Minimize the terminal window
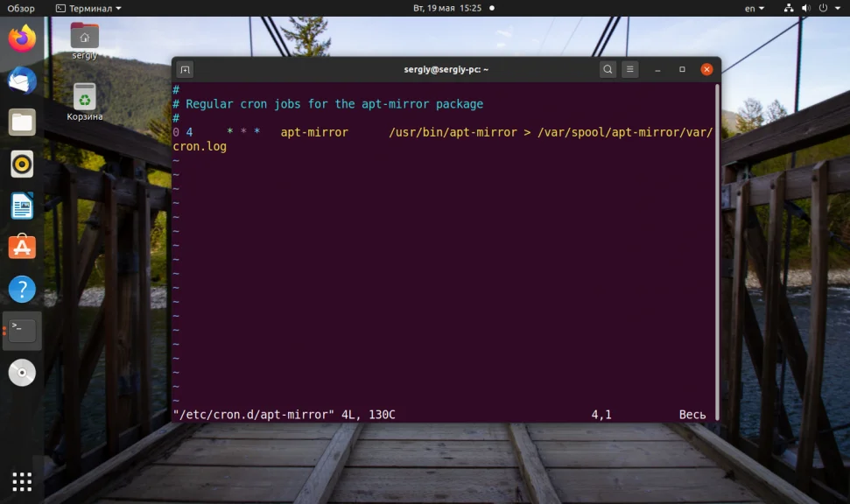 tap(657, 69)
